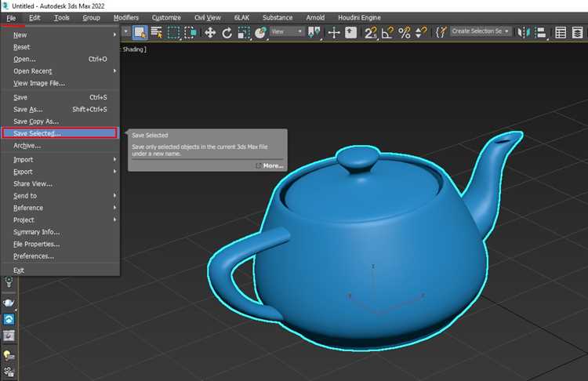
Task: Choose Preferences from File menu
Action: (34, 256)
